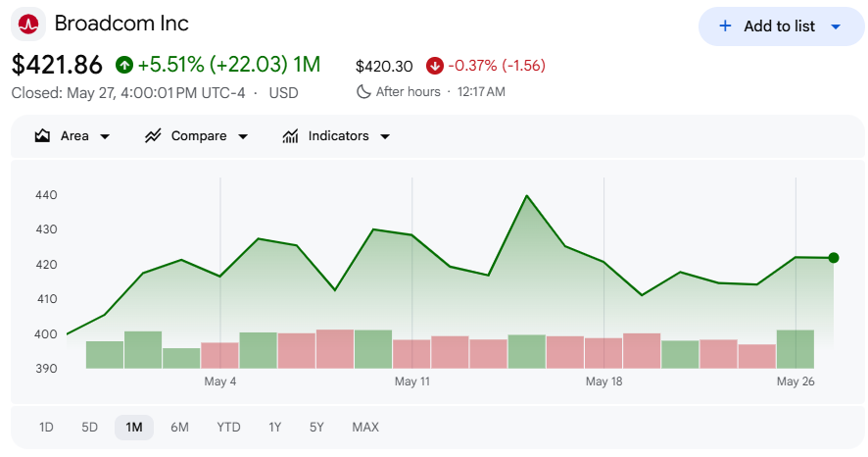
Task: Click the green volume bar at May 26
Action: coord(796,349)
